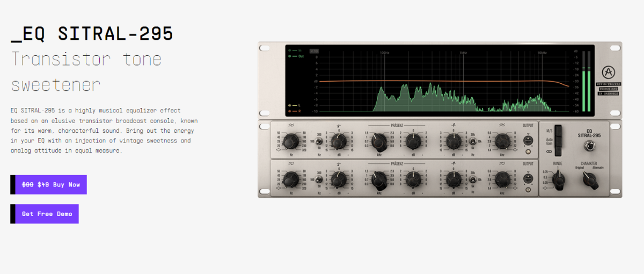The width and height of the screenshot is (644, 274).
Task: Click the upper channel Output knob
Action: (x=528, y=140)
